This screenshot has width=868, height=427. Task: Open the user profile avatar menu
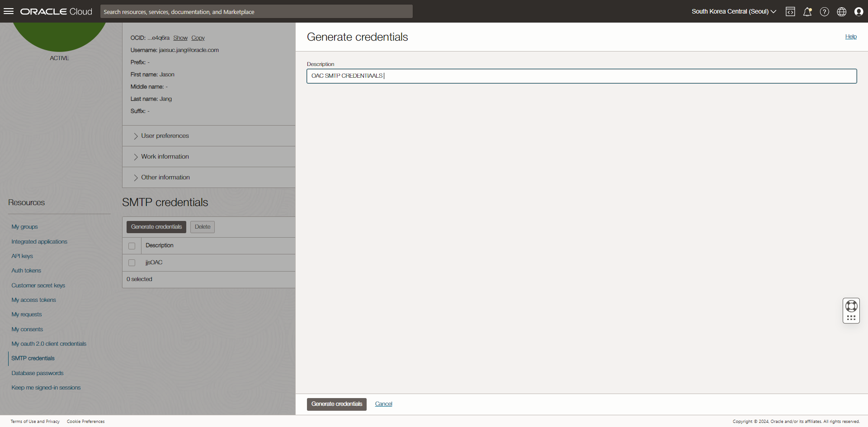click(859, 12)
